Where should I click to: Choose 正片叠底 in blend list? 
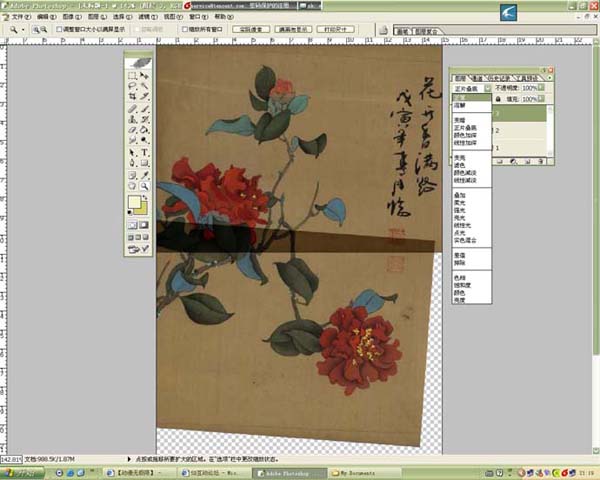click(x=471, y=128)
